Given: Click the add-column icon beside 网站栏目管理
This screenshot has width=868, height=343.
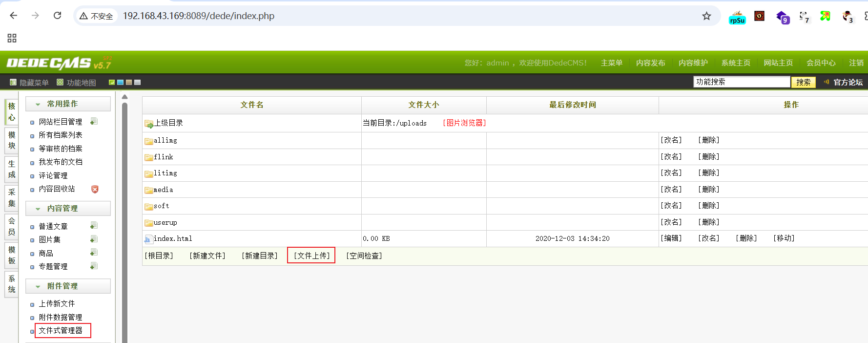Looking at the screenshot, I should pos(94,121).
